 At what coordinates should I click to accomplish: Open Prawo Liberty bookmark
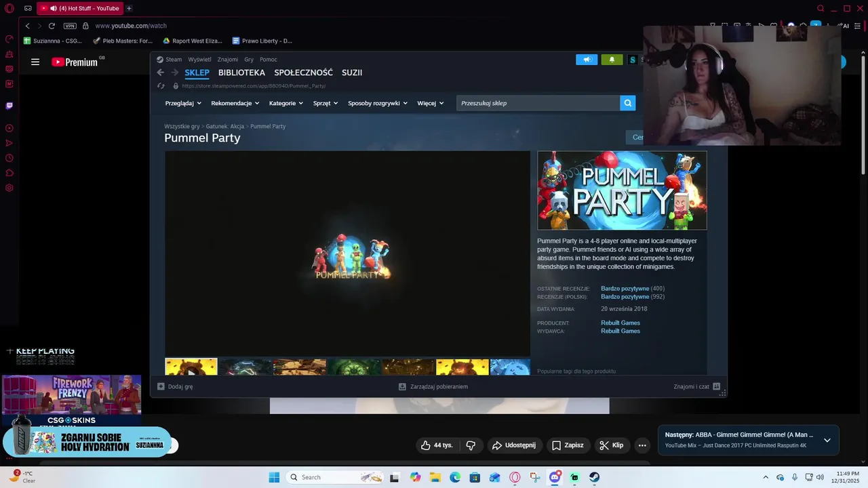[x=262, y=41]
